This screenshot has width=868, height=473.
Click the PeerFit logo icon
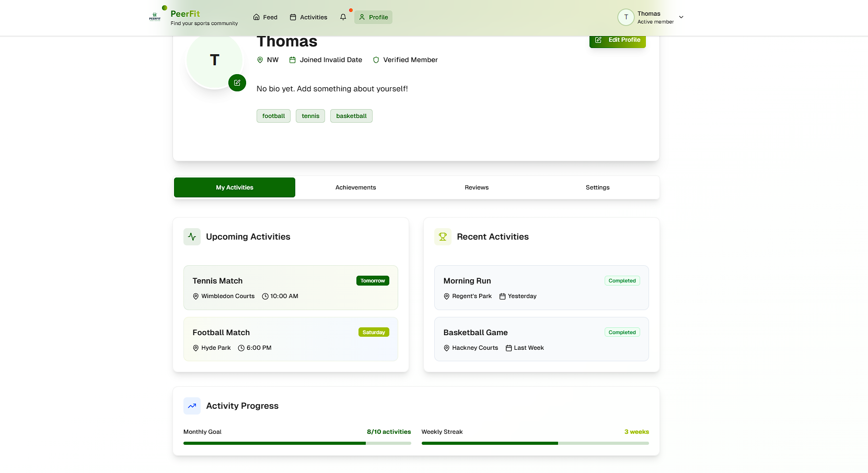tap(155, 17)
